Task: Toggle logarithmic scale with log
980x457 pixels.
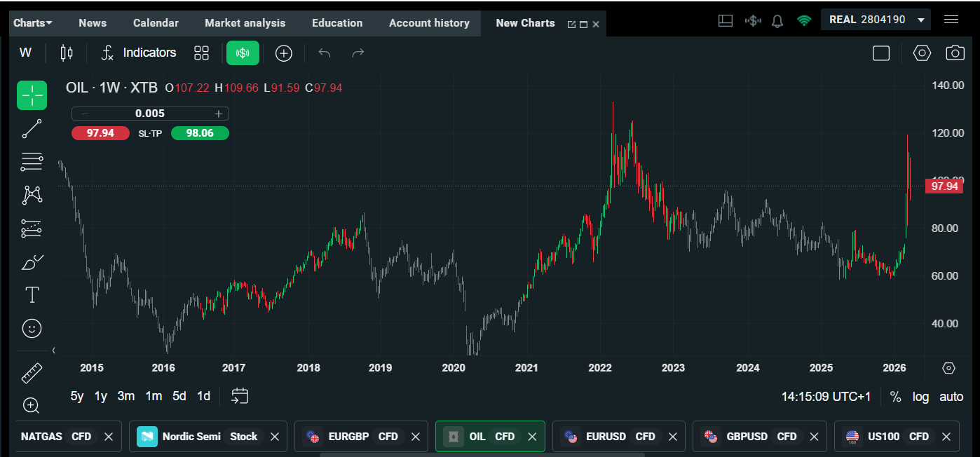Action: point(920,397)
